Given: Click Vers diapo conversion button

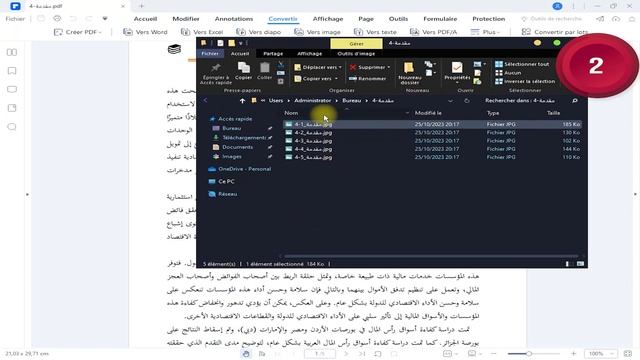Looking at the screenshot, I should point(259,32).
